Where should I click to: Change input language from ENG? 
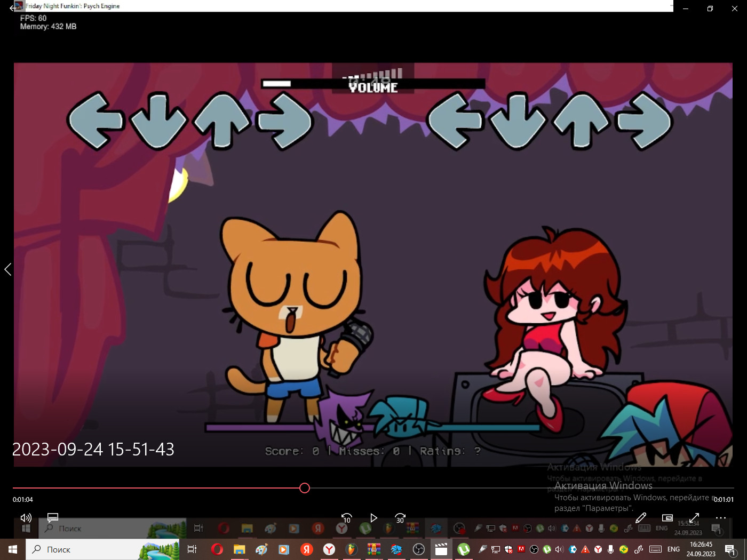click(673, 549)
